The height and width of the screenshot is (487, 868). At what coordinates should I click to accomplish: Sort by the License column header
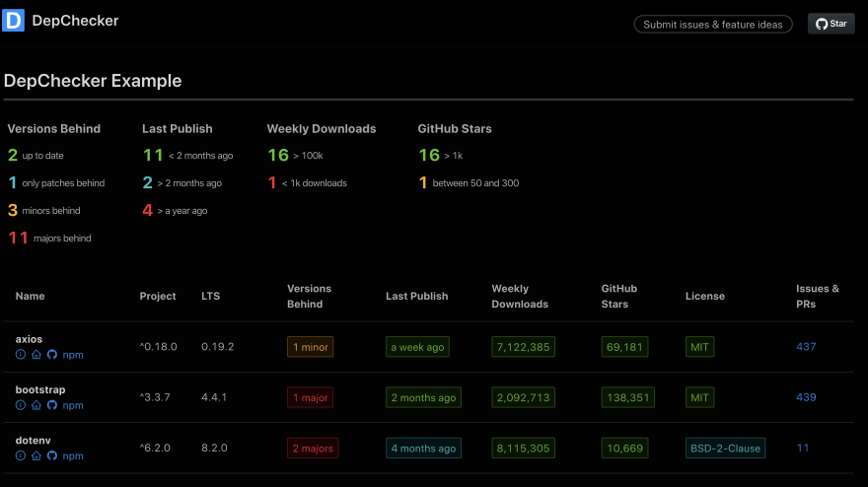tap(704, 296)
